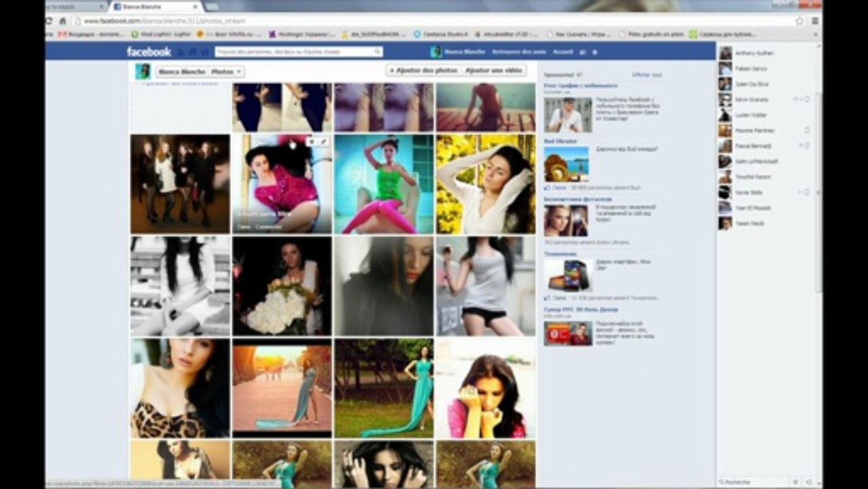Close the Bianca Blanche browser tab
This screenshot has height=489, width=868.
tap(196, 7)
